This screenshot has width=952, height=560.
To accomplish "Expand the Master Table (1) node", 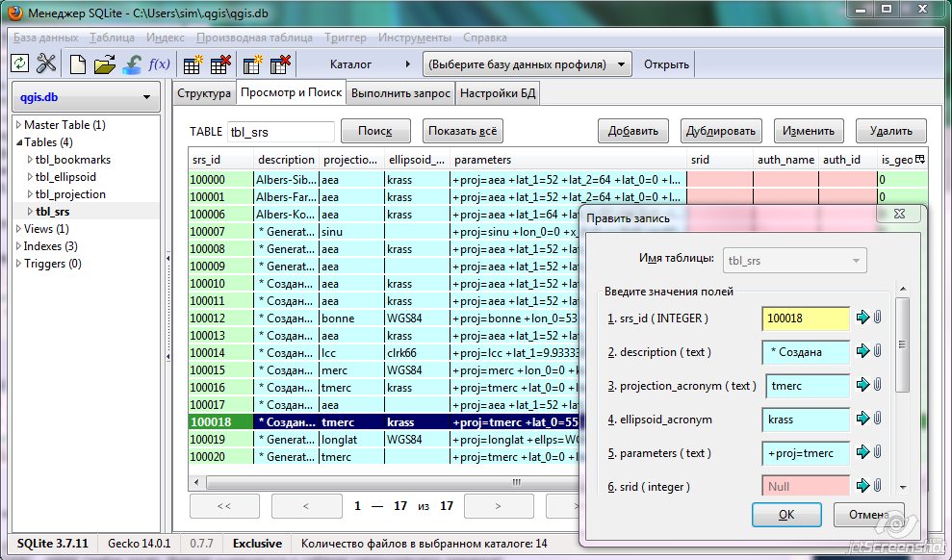I will click(x=18, y=125).
